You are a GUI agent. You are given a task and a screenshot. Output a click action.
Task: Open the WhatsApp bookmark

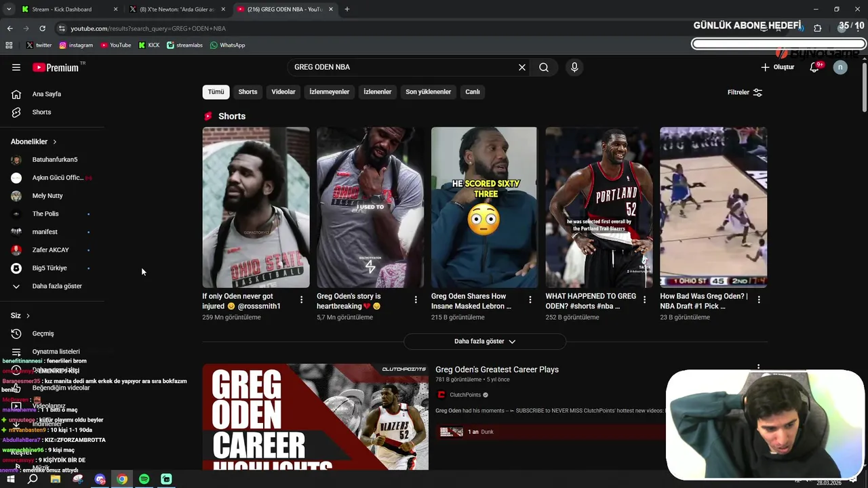click(x=227, y=45)
